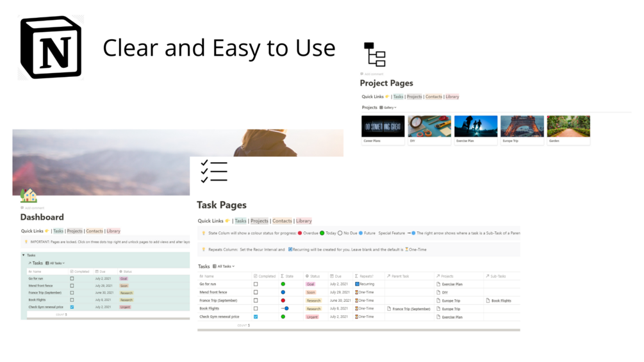The height and width of the screenshot is (362, 644).
Task: Open Contacts quick link on Dashboard
Action: pos(94,231)
